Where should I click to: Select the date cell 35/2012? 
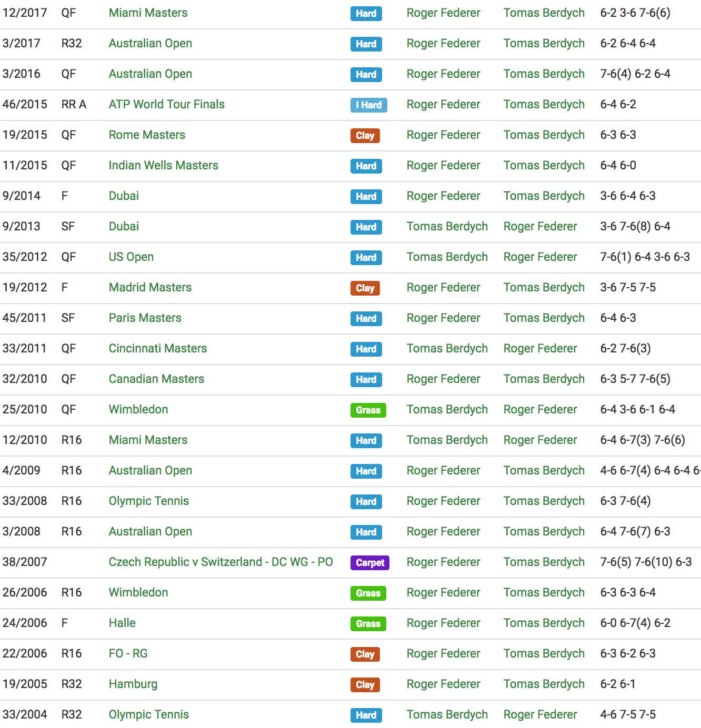tap(25, 257)
